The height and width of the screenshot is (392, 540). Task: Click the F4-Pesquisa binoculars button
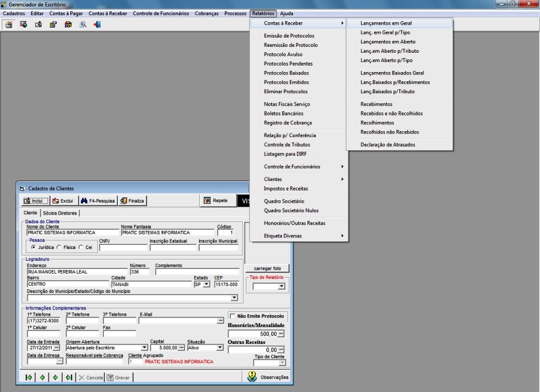point(98,200)
